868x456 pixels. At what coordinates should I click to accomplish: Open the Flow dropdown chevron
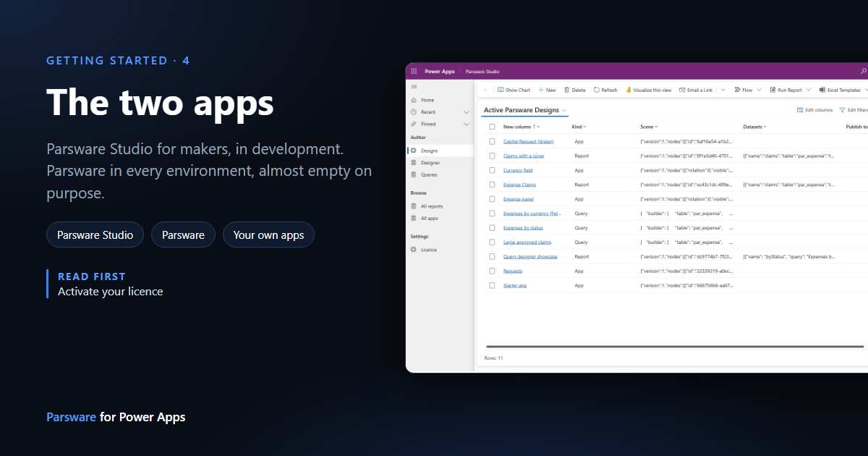[759, 90]
